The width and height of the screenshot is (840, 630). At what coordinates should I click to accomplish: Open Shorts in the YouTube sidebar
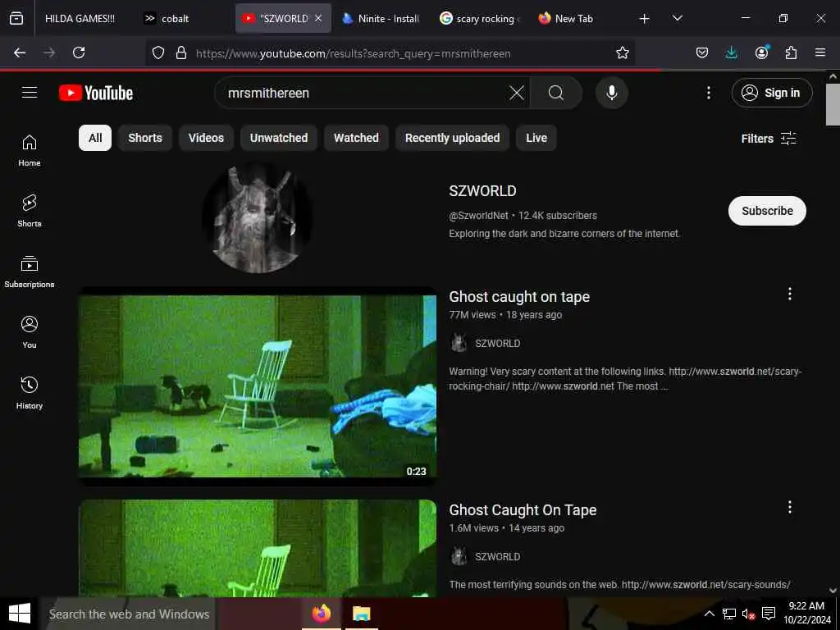pos(30,211)
